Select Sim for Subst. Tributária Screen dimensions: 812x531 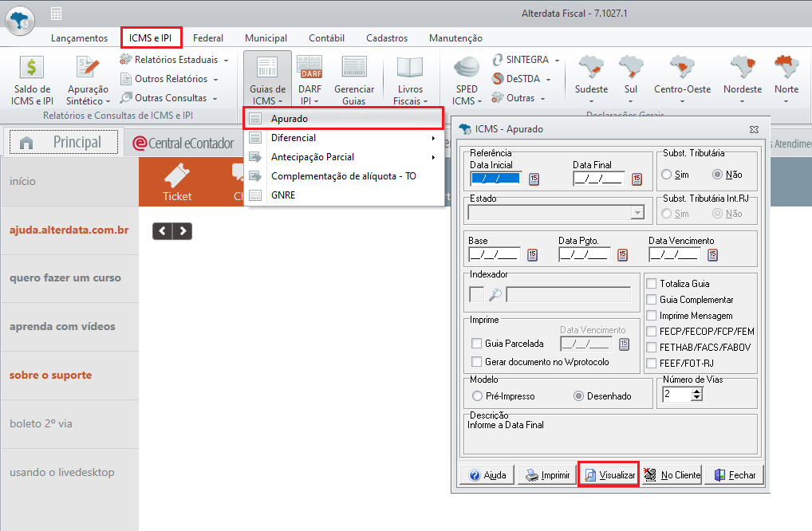pos(667,175)
